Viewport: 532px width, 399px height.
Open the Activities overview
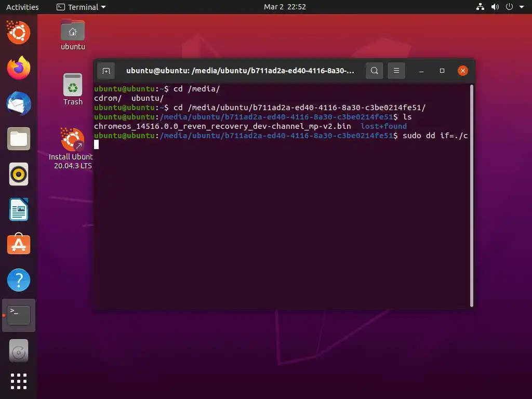pos(22,7)
